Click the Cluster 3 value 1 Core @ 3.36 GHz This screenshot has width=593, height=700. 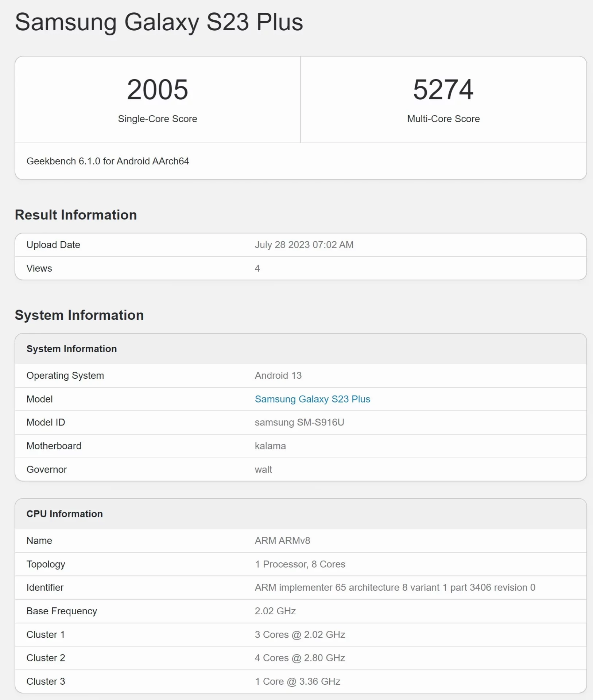[297, 681]
